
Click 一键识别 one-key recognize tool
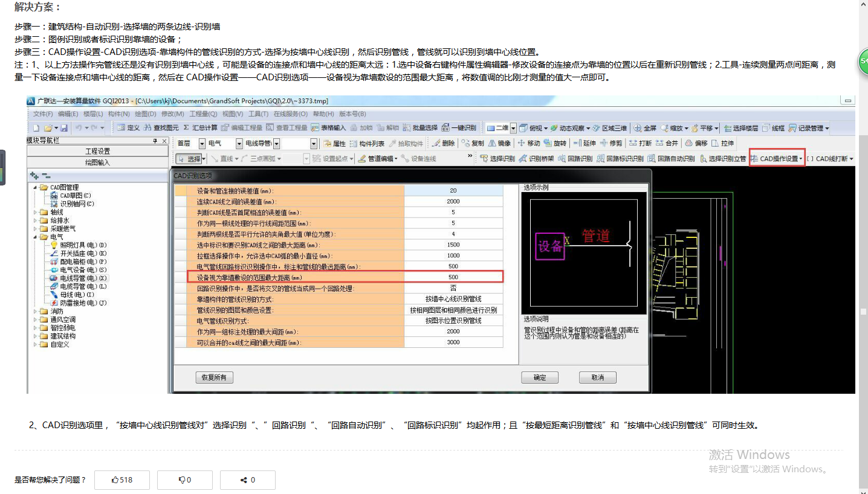[459, 128]
